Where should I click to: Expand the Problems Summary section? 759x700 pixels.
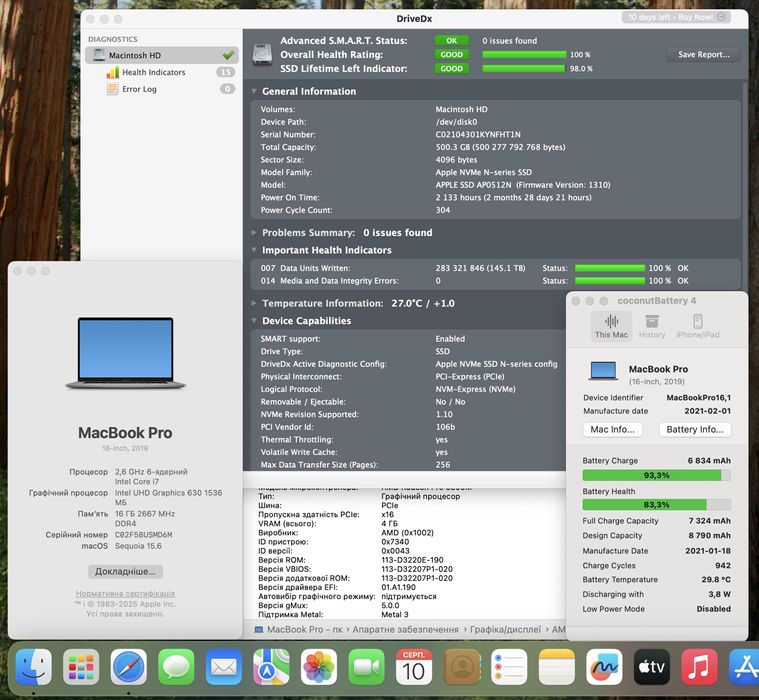tap(254, 232)
